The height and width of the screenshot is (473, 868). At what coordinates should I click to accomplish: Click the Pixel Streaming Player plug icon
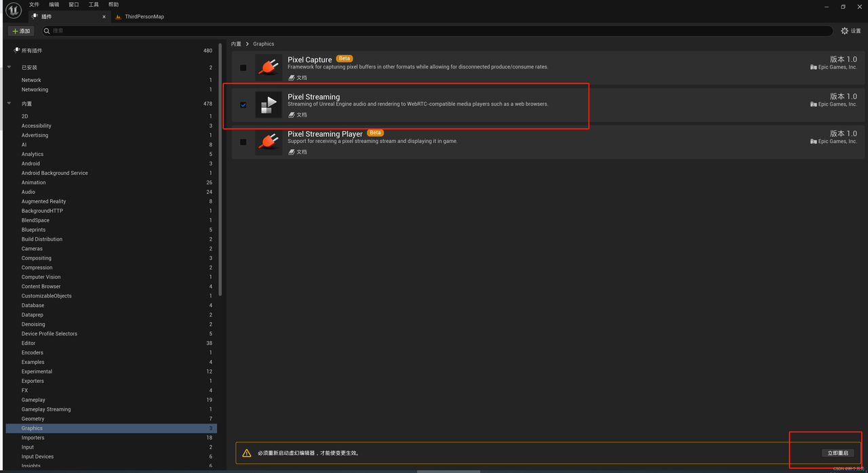tap(269, 142)
